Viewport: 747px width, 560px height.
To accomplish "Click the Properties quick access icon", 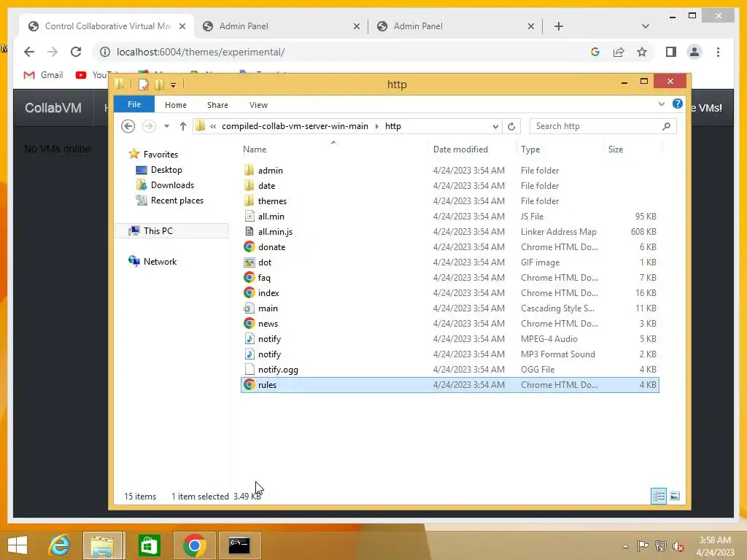I will (144, 85).
